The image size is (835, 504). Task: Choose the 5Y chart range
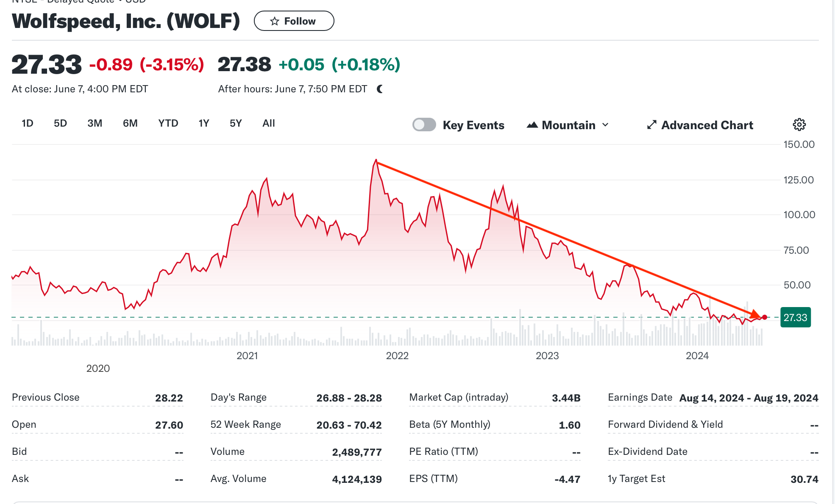(x=235, y=123)
